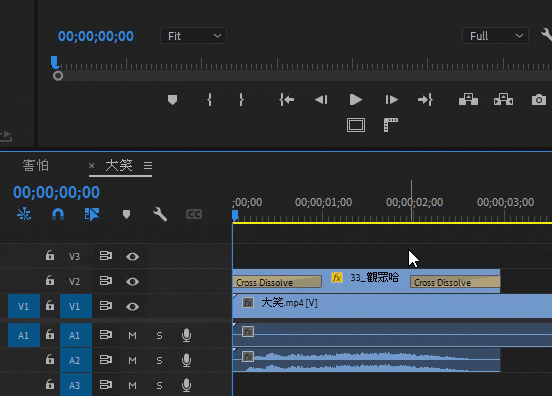Viewport: 552px width, 396px height.
Task: Toggle sync lock on V3
Action: tap(106, 256)
